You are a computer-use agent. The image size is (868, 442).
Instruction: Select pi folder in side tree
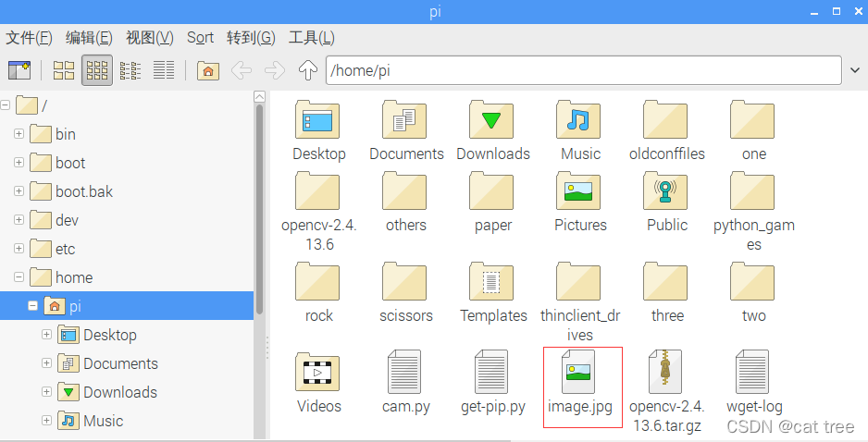[x=127, y=306]
